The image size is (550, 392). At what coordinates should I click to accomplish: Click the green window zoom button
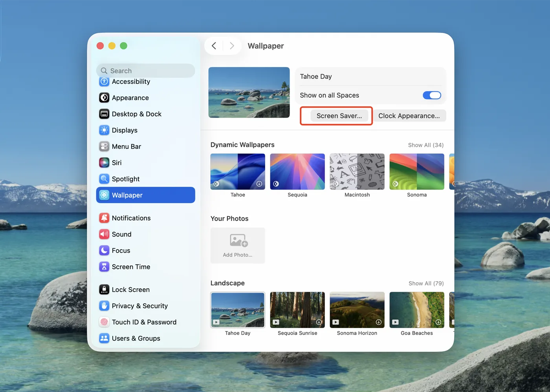click(123, 46)
